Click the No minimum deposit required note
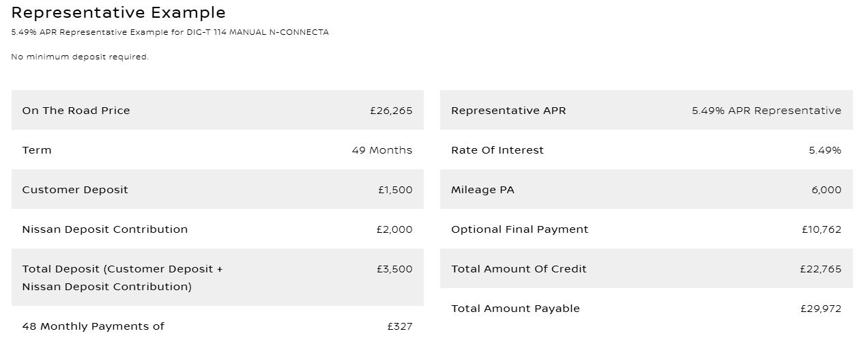 pyautogui.click(x=80, y=57)
